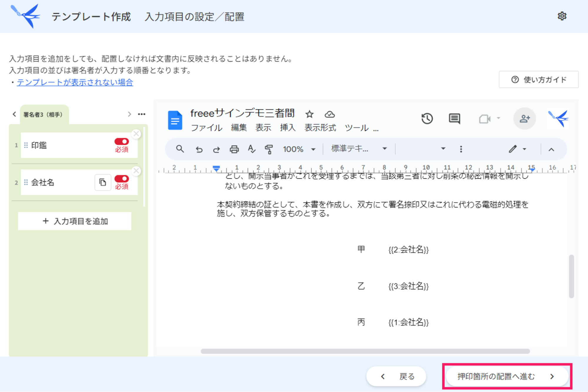Star the freeeサインデモ三者間 document
588x392 pixels.
click(x=309, y=114)
